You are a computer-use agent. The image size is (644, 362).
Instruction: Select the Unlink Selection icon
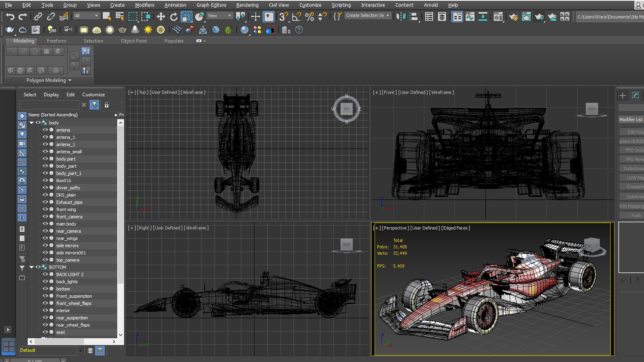51,16
